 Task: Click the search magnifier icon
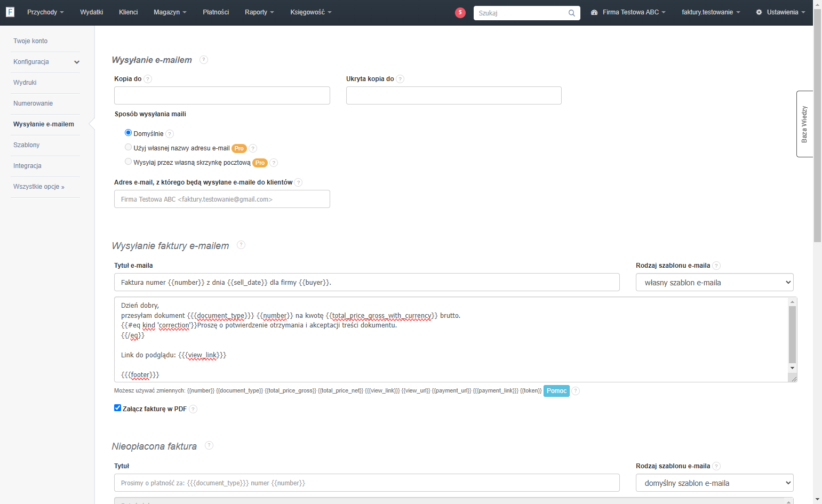click(571, 13)
